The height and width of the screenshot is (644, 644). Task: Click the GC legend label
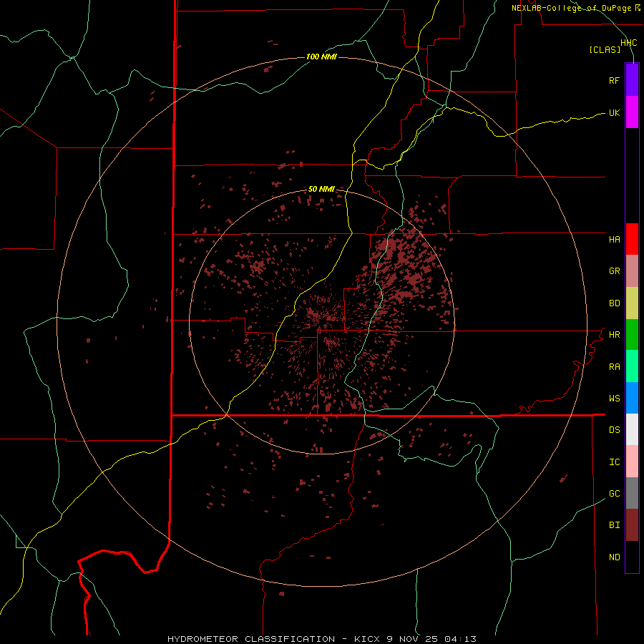point(614,494)
